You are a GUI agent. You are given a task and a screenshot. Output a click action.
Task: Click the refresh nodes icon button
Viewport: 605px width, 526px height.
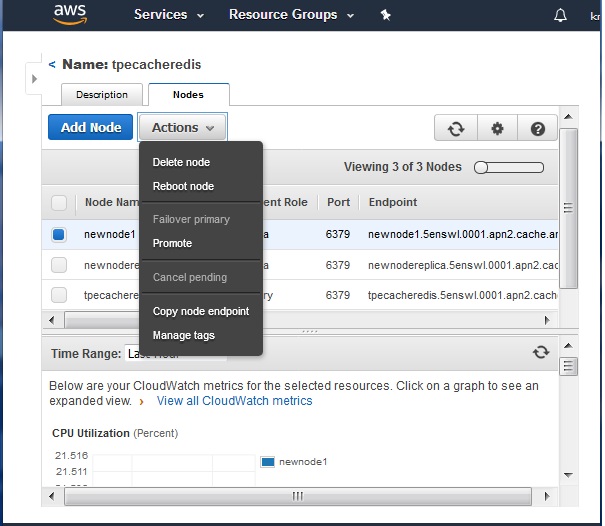click(455, 128)
